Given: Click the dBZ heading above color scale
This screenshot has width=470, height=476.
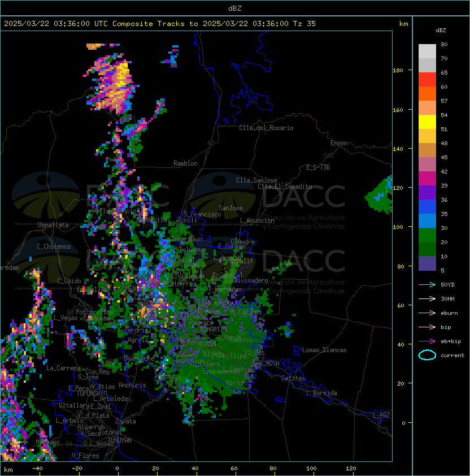Looking at the screenshot, I should (x=441, y=31).
